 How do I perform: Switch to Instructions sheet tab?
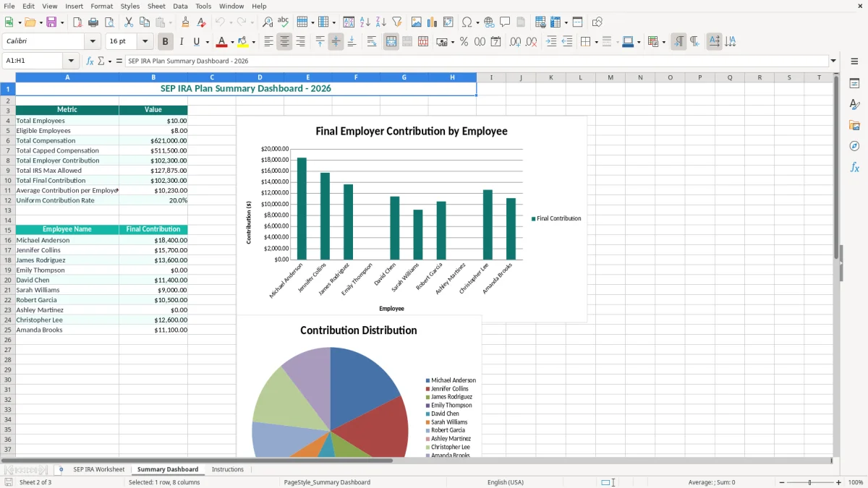pos(228,469)
